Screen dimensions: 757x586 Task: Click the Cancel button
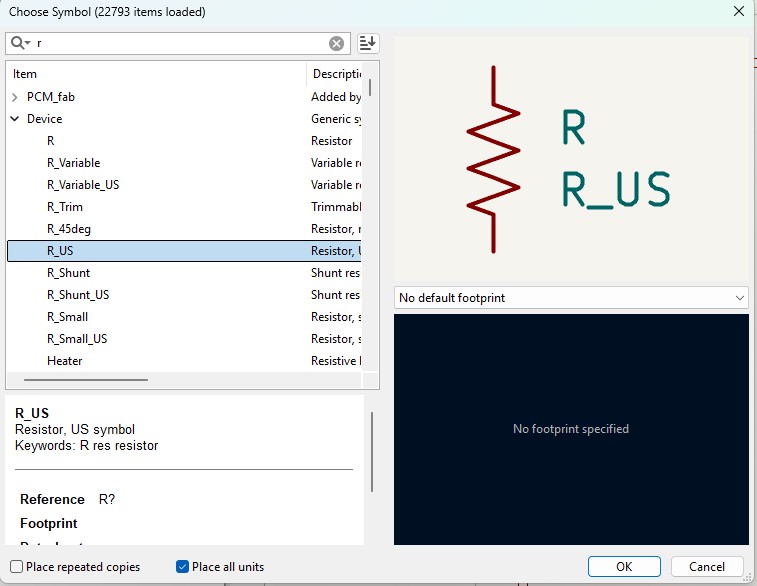pos(707,566)
